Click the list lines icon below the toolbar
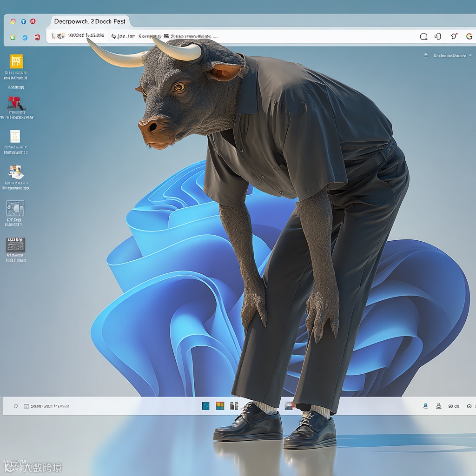Image resolution: width=476 pixels, height=476 pixels. [x=426, y=55]
